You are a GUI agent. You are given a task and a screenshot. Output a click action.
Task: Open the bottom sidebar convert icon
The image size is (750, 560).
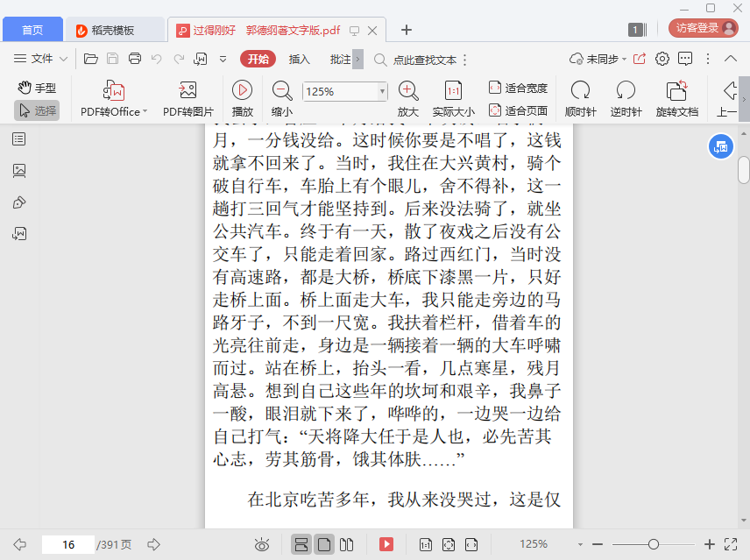pyautogui.click(x=19, y=233)
